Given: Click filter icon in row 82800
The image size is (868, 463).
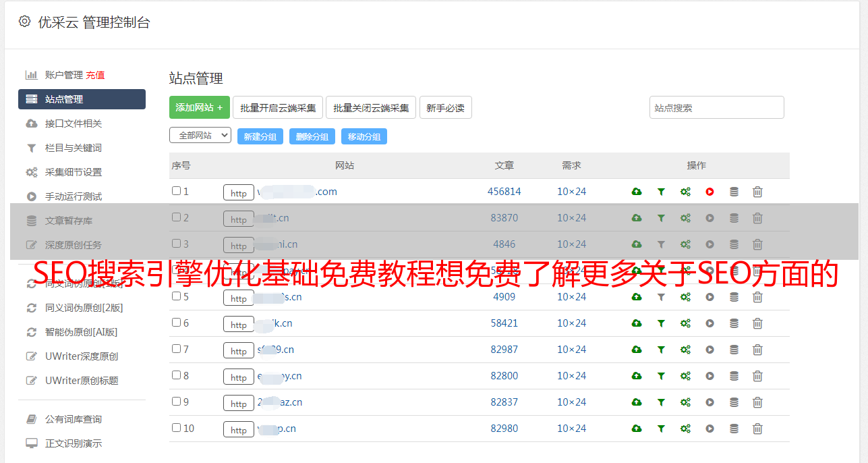Looking at the screenshot, I should [x=661, y=376].
